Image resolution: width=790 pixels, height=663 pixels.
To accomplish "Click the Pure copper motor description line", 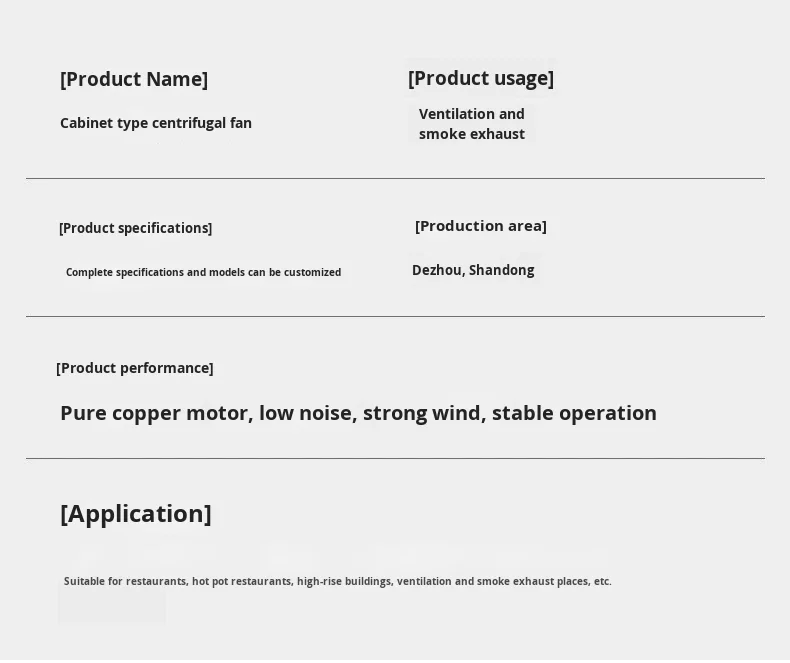I will [358, 413].
